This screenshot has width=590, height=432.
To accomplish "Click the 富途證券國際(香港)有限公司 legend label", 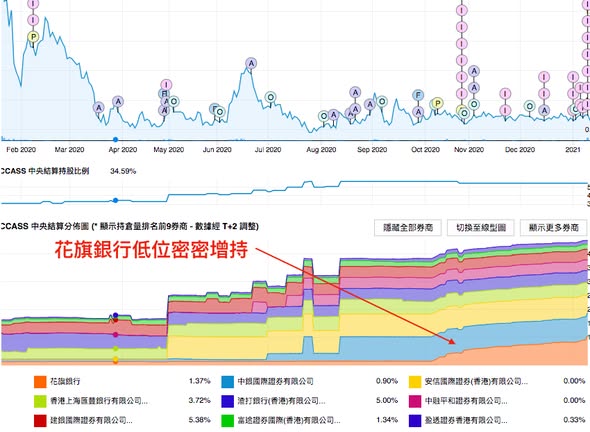I will pos(289,420).
